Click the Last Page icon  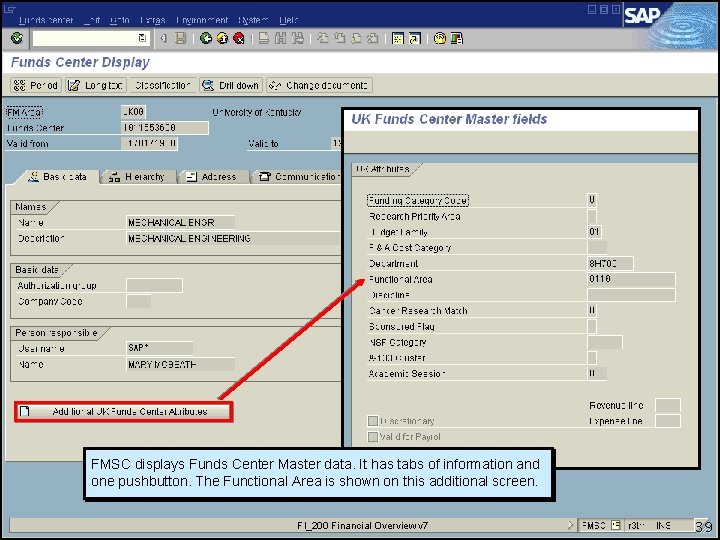coord(373,38)
